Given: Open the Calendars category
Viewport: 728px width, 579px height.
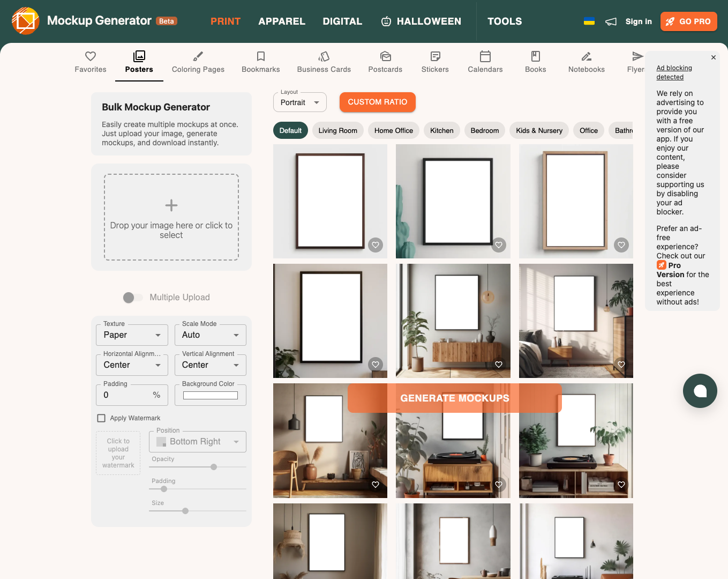Looking at the screenshot, I should (x=485, y=56).
